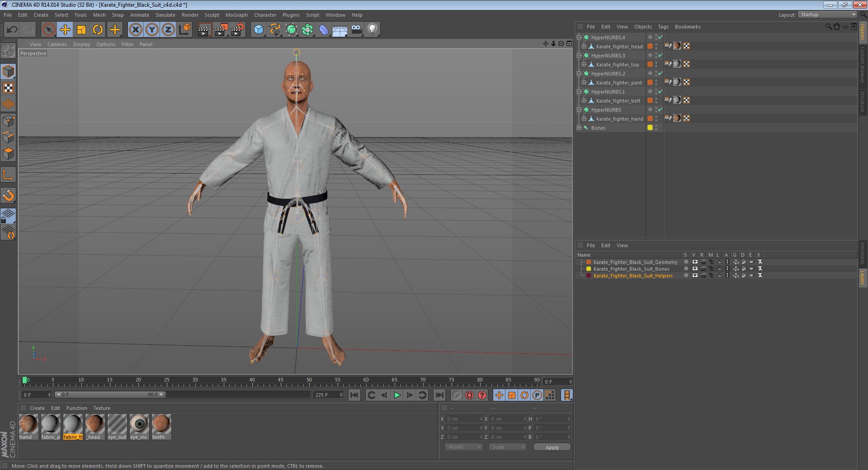Open the Character menu
Viewport: 868px width, 470px height.
(265, 15)
